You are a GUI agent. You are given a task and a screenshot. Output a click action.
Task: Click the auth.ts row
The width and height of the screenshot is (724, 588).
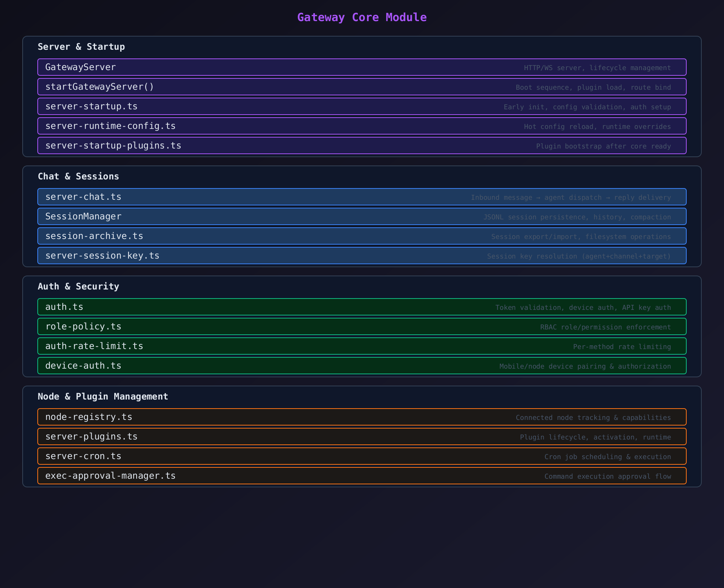pyautogui.click(x=362, y=307)
